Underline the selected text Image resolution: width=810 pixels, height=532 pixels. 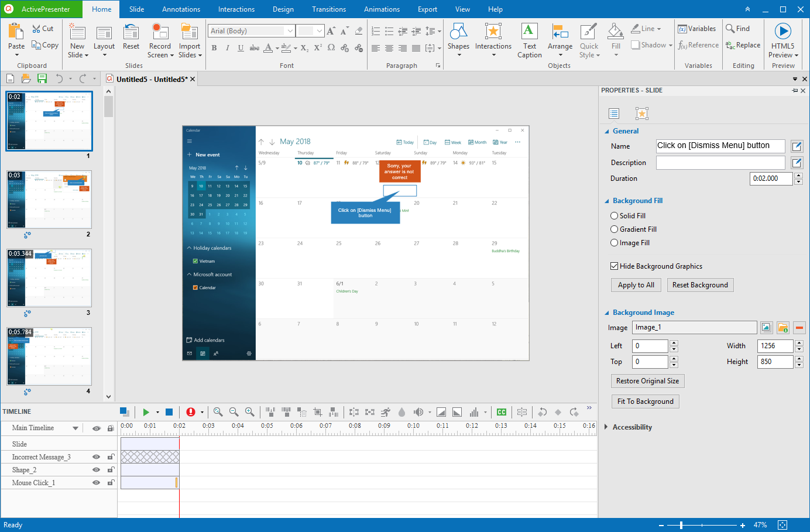click(x=241, y=48)
